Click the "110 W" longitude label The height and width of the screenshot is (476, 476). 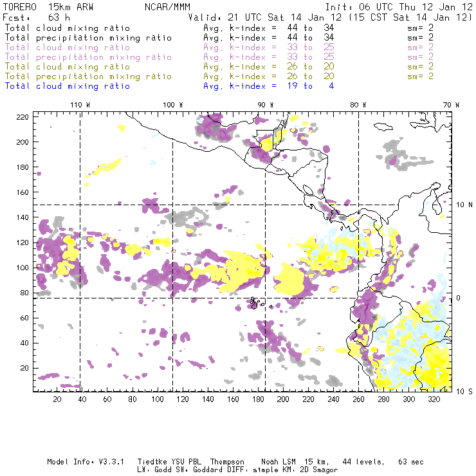pyautogui.click(x=80, y=105)
